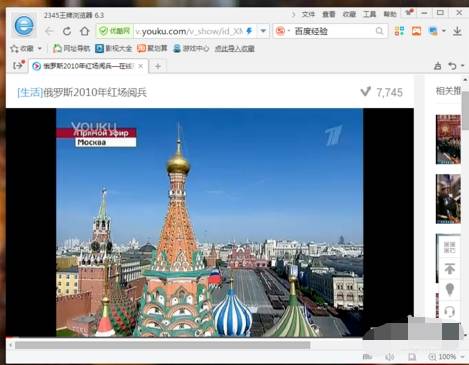469x365 pixels.
Task: Open the colorful apps grid icon
Action: coord(399,31)
